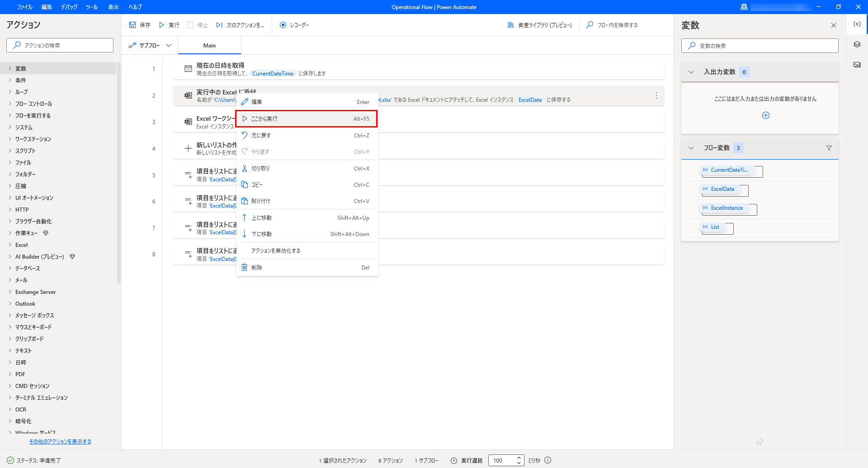Image resolution: width=868 pixels, height=468 pixels.
Task: Open 資産ライブラリ (プレビュー)
Action: tap(539, 25)
